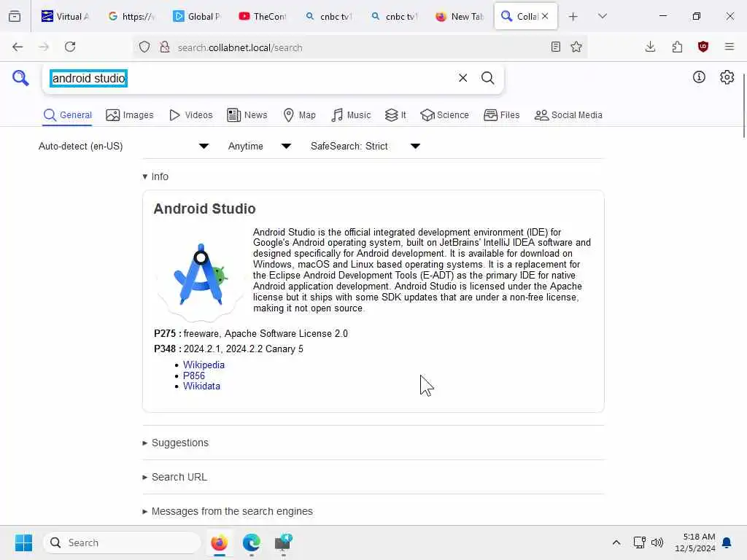Screen dimensions: 747x560
Task: Select the News category
Action: pyautogui.click(x=247, y=114)
